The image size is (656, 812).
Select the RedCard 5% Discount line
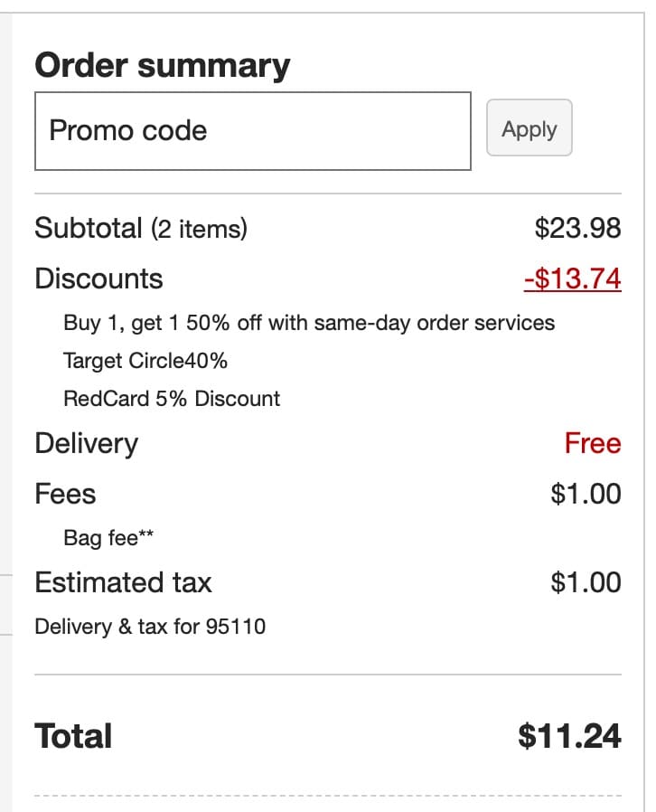pyautogui.click(x=172, y=399)
